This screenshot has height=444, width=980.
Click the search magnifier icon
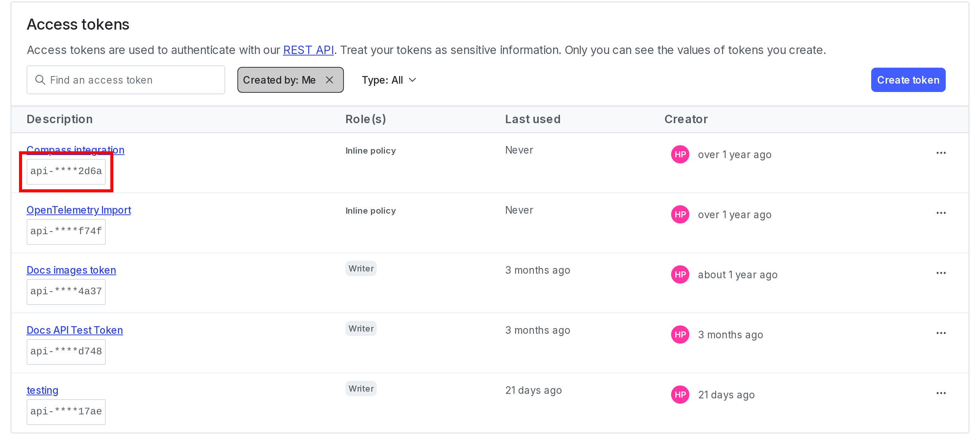pos(40,80)
